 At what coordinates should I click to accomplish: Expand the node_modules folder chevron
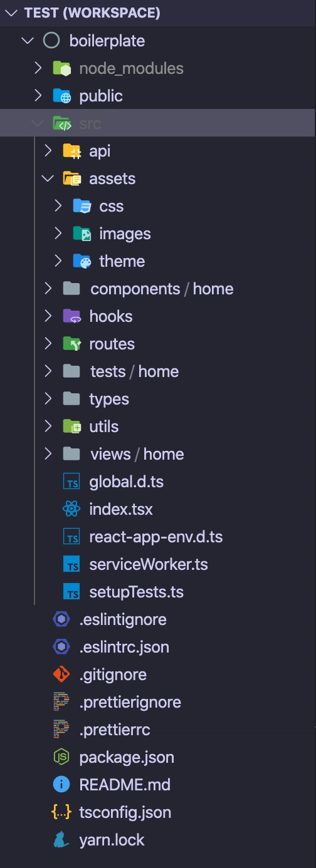38,68
